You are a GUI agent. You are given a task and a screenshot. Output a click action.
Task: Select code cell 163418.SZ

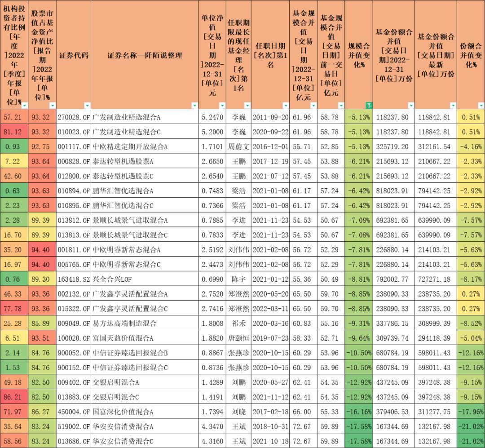click(x=74, y=279)
